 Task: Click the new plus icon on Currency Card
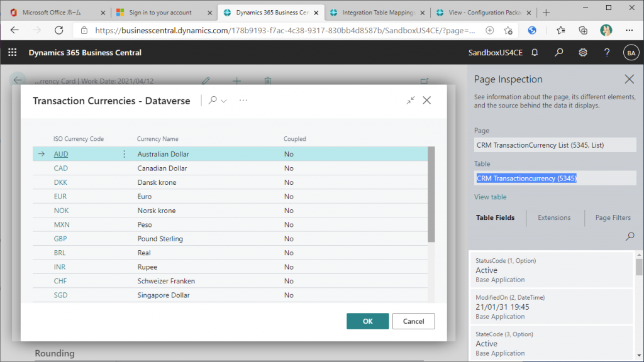[x=236, y=81]
